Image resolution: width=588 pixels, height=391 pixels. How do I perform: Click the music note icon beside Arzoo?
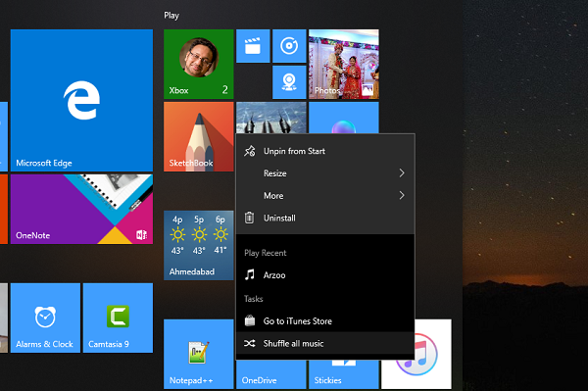pos(249,274)
